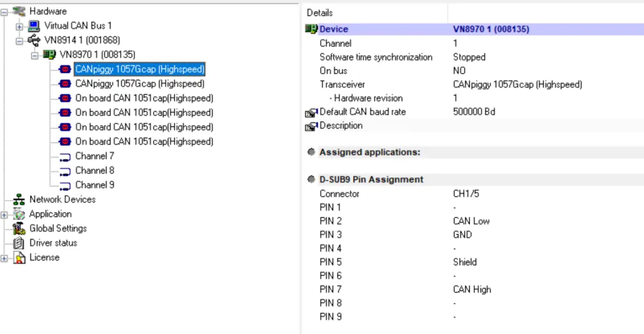Click the red CAN icon of non-highlighted CANpiggy row
Image resolution: width=644 pixels, height=334 pixels.
pos(65,84)
